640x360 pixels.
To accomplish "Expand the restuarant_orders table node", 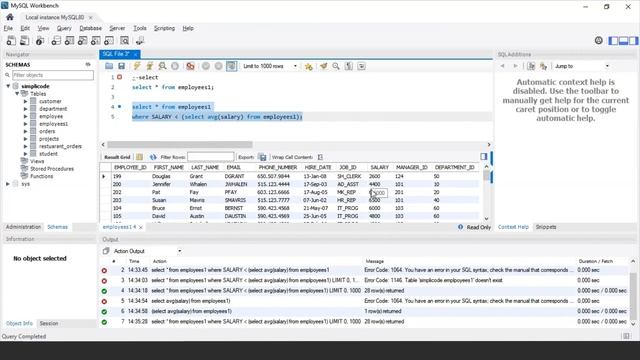I will click(25, 146).
